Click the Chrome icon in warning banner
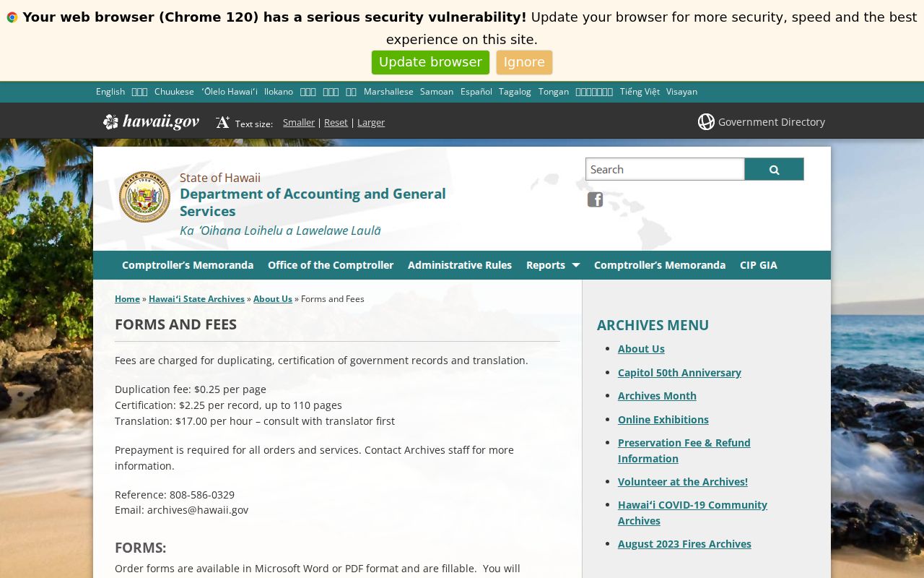924x578 pixels. tap(12, 17)
